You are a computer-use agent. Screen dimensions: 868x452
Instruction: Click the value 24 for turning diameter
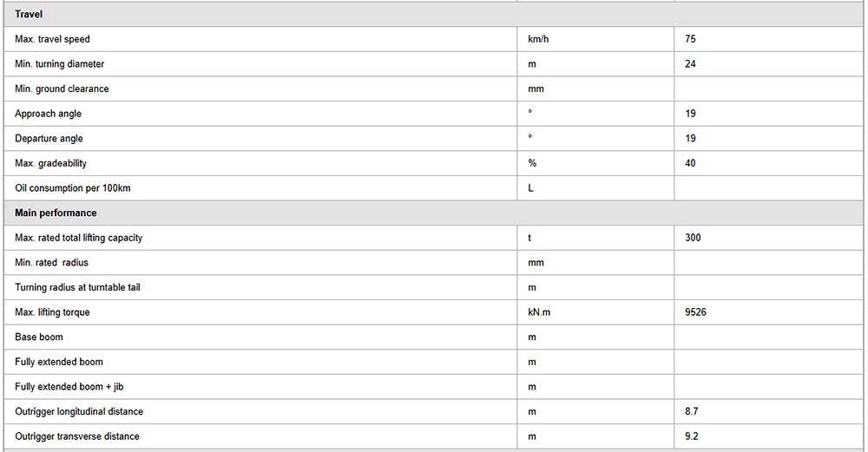pos(690,64)
